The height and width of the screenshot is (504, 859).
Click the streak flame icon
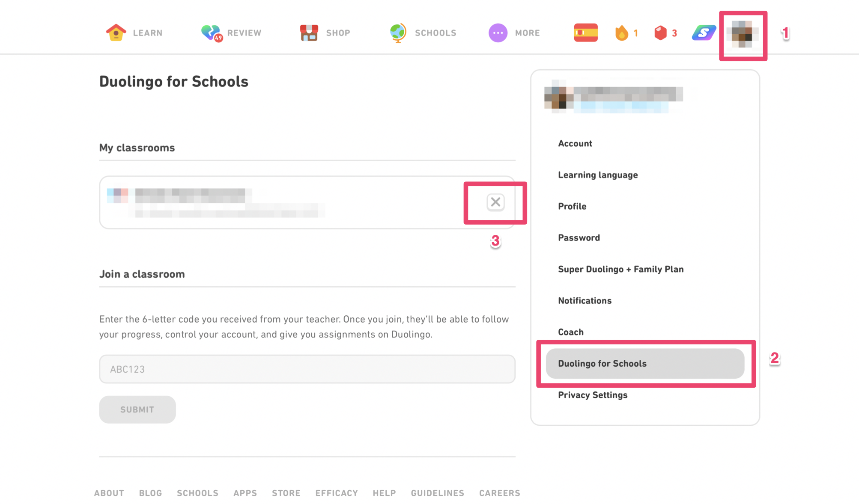click(x=621, y=33)
